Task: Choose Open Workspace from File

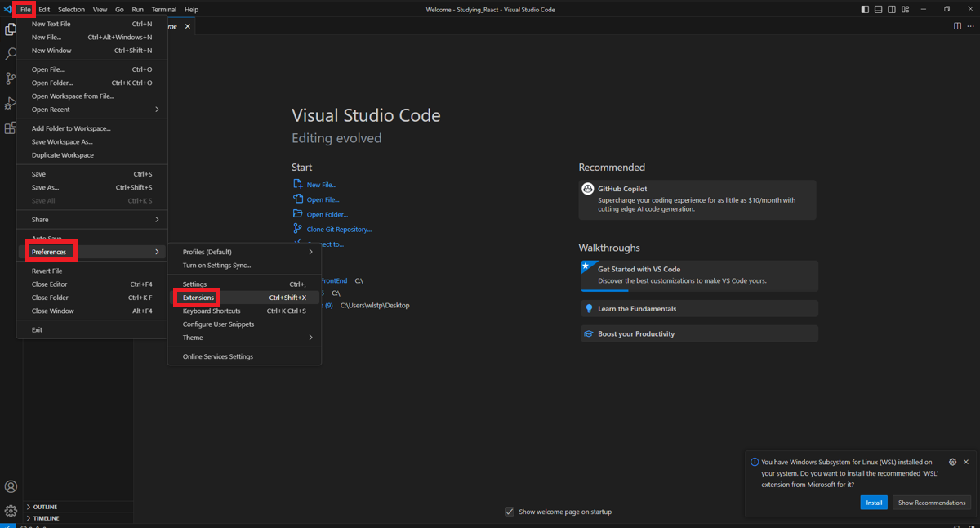Action: (91, 96)
